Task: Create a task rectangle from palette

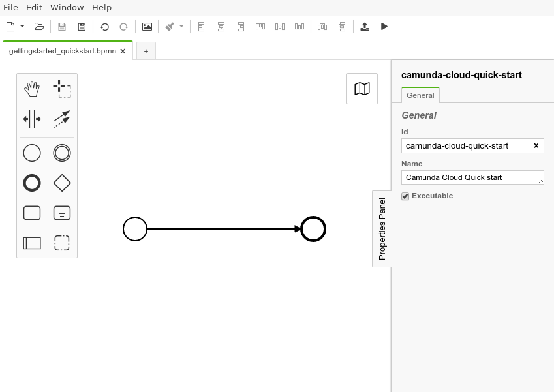Action: 32,213
